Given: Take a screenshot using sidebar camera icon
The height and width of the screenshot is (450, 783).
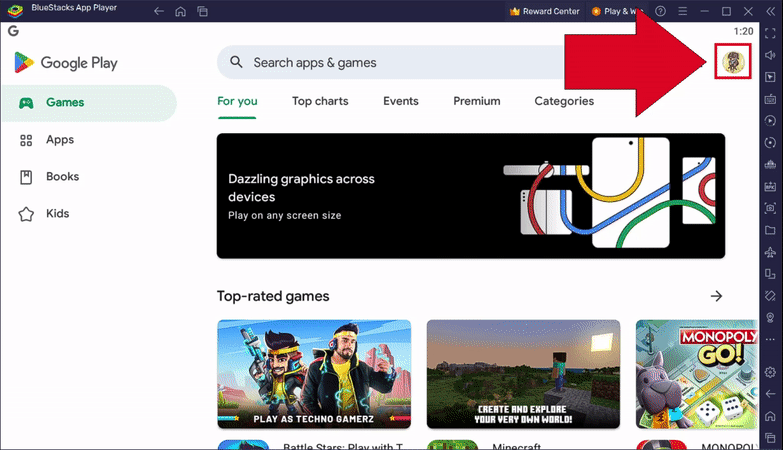Looking at the screenshot, I should (x=770, y=208).
